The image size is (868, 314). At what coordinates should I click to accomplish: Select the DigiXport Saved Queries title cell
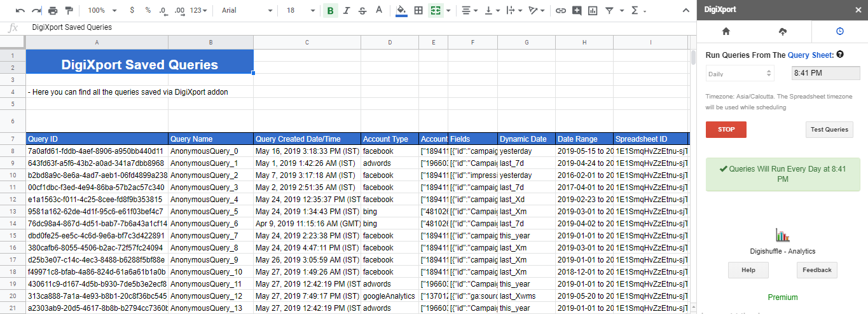pos(140,62)
